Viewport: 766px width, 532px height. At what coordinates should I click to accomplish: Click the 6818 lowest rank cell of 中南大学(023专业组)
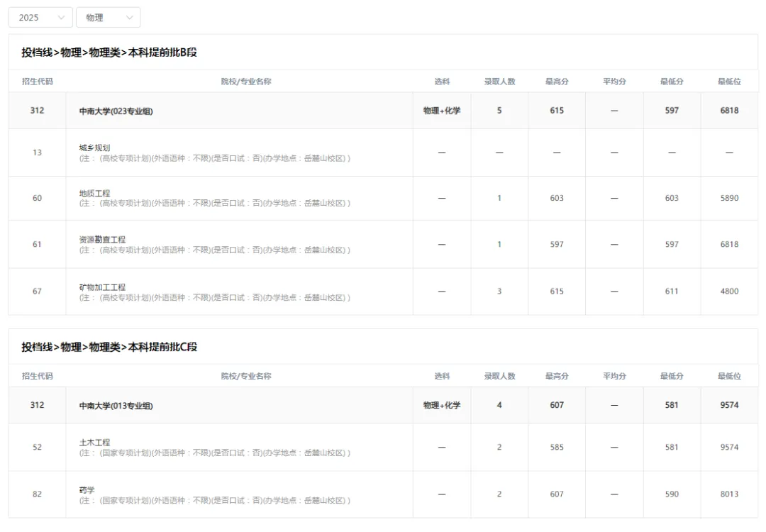click(x=729, y=111)
